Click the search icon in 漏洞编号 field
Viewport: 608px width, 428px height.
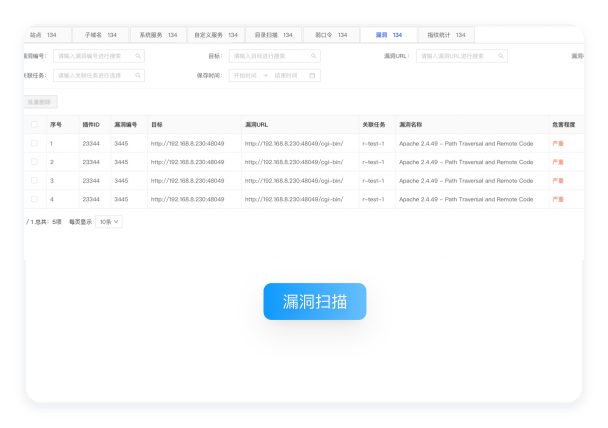[x=138, y=56]
